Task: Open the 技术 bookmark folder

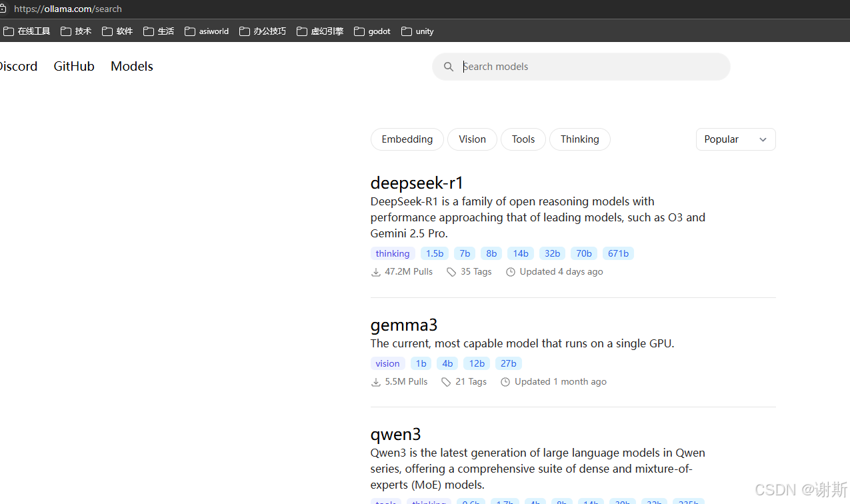Action: click(x=76, y=31)
